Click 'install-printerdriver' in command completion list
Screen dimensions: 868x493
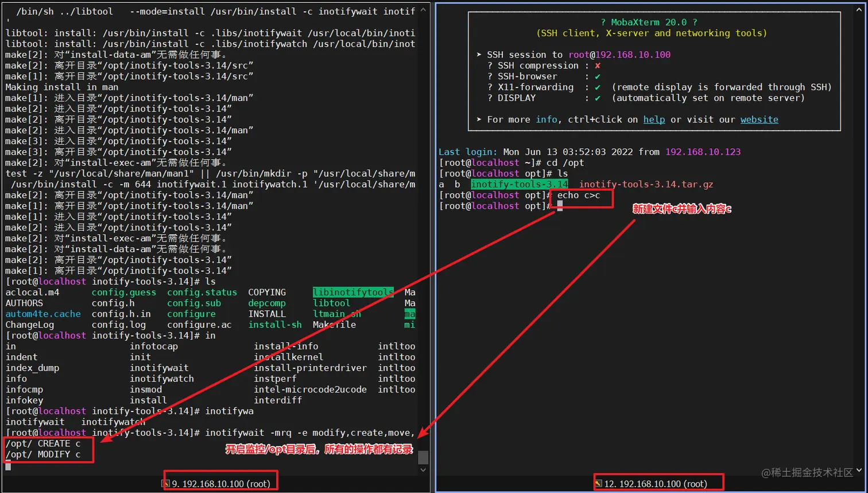click(310, 368)
